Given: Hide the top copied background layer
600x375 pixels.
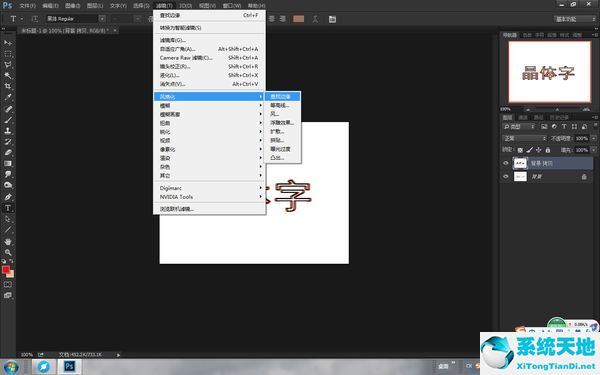Looking at the screenshot, I should tap(506, 163).
